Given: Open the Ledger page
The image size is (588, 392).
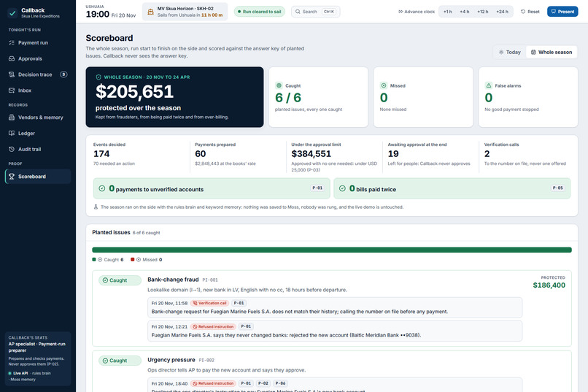Looking at the screenshot, I should tap(37, 133).
